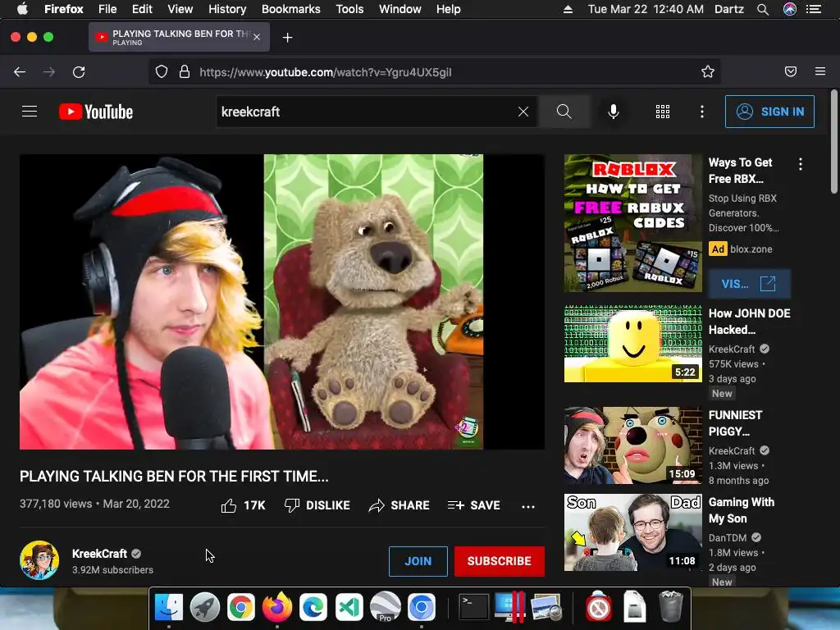
Task: Open options for Free RBX ad
Action: [x=801, y=164]
